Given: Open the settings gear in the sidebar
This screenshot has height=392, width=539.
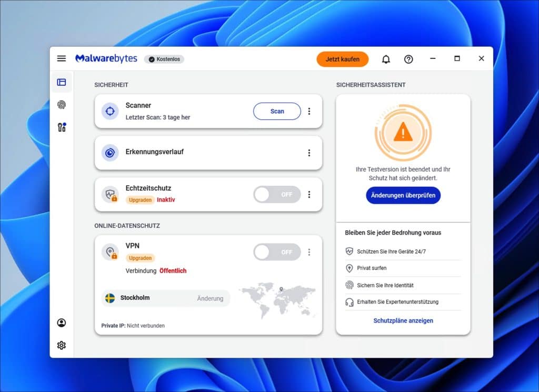Looking at the screenshot, I should 62,345.
